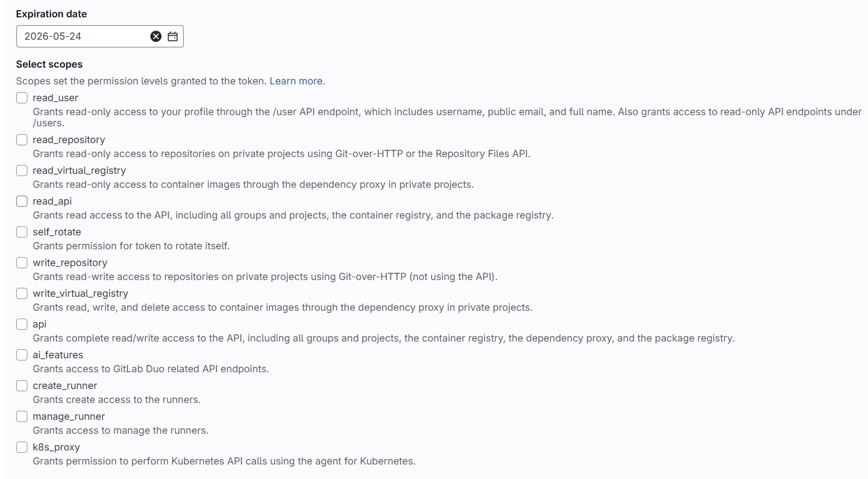Open the Learn more link
This screenshot has height=479, width=868.
296,81
